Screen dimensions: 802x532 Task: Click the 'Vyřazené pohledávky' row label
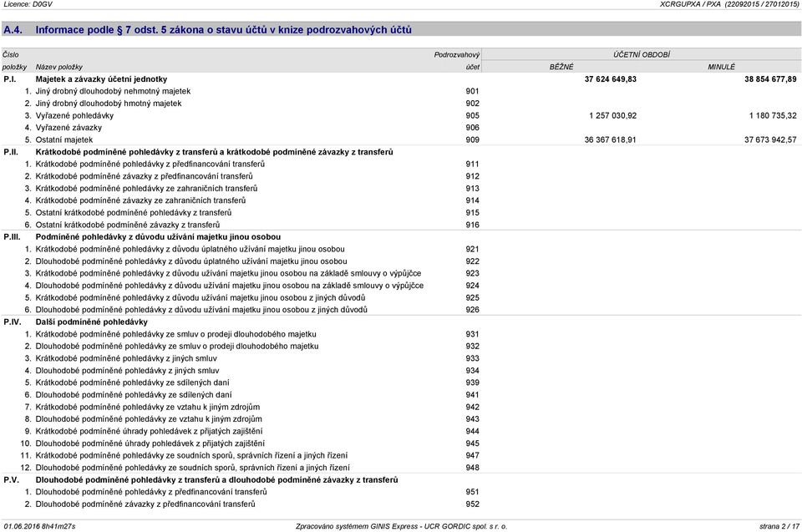pos(74,115)
